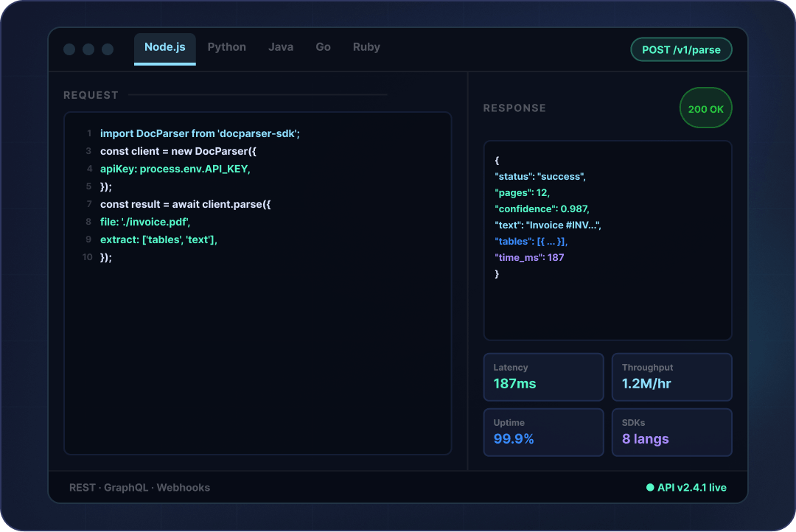The height and width of the screenshot is (532, 796).
Task: Click the apiKey: process.env.API_KEY line
Action: 175,169
